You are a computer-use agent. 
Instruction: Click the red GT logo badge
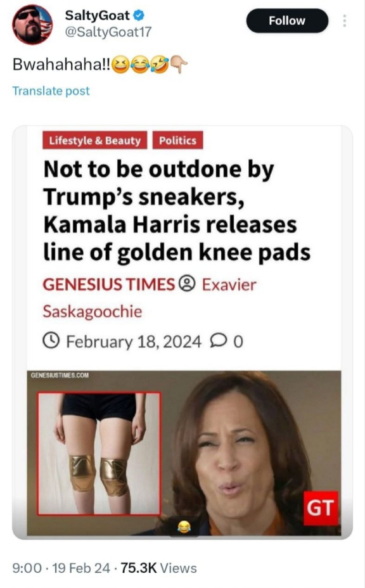[x=321, y=508]
